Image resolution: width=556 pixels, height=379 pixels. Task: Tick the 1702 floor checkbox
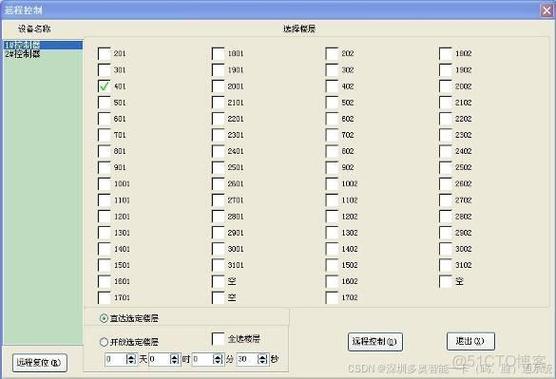332,297
